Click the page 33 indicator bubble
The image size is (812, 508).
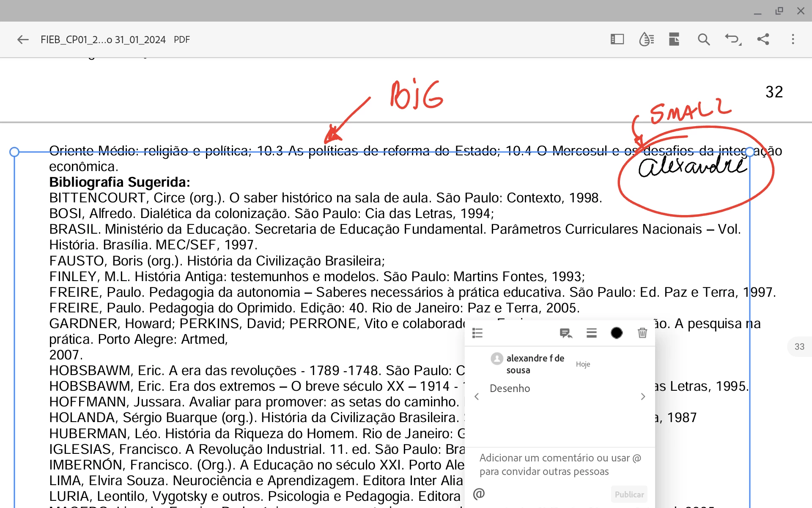pyautogui.click(x=799, y=347)
